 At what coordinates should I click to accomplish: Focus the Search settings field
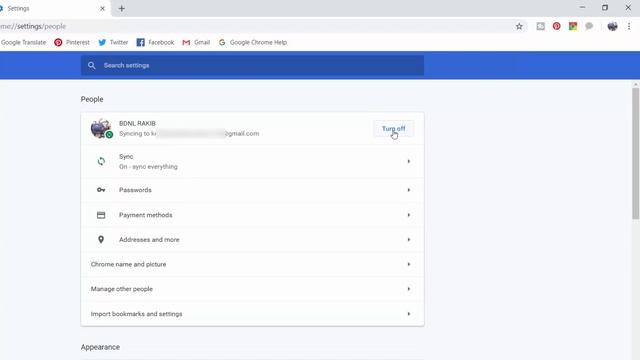pos(252,65)
